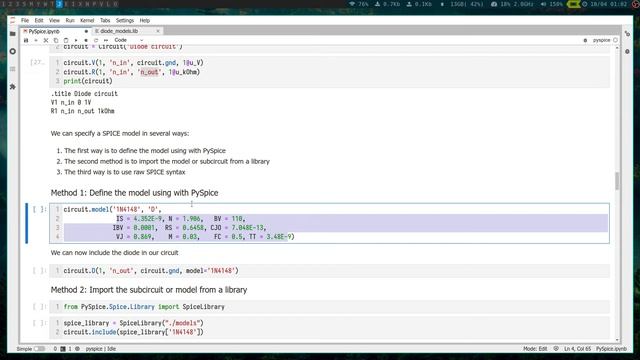Open the File Browser sidebar folder icon
This screenshot has width=640, height=360.
tap(13, 34)
